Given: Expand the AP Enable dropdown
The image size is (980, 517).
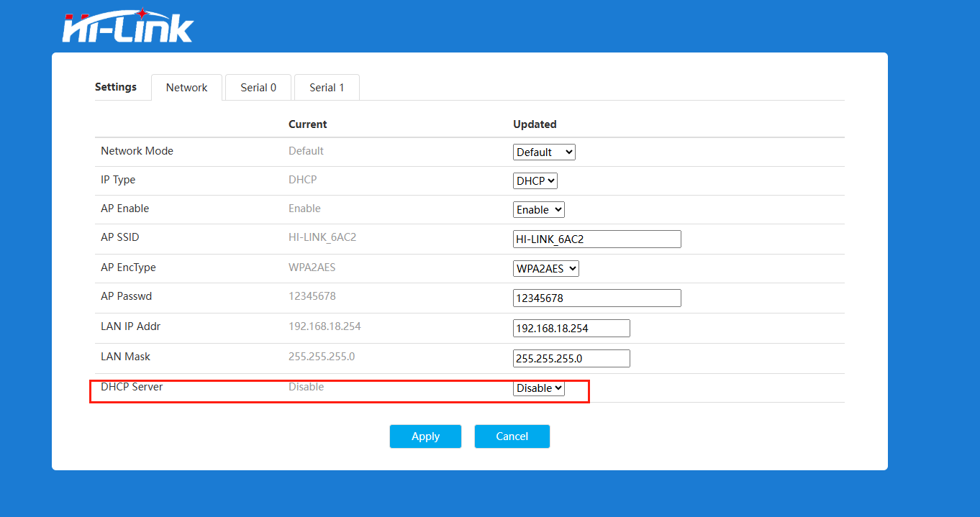Looking at the screenshot, I should click(539, 209).
